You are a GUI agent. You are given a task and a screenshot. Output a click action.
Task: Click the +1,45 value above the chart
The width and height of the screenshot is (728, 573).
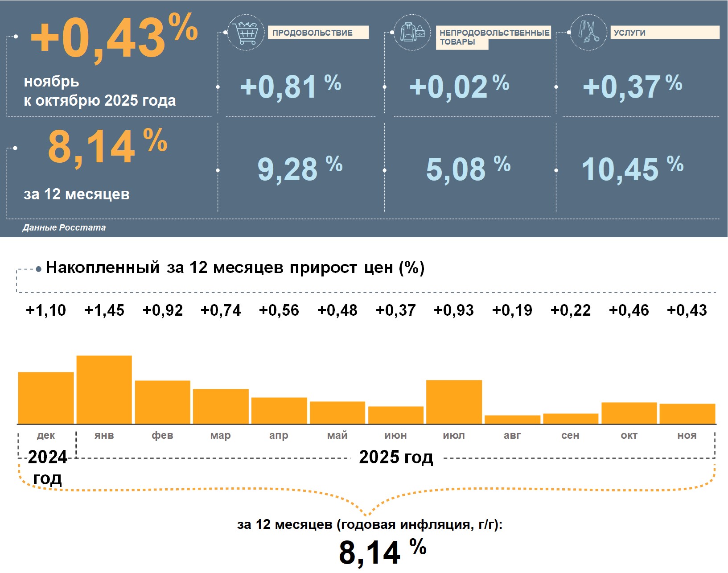pos(104,310)
